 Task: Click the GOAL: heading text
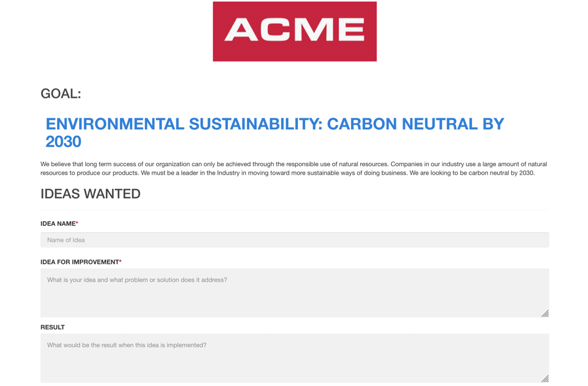pos(60,94)
